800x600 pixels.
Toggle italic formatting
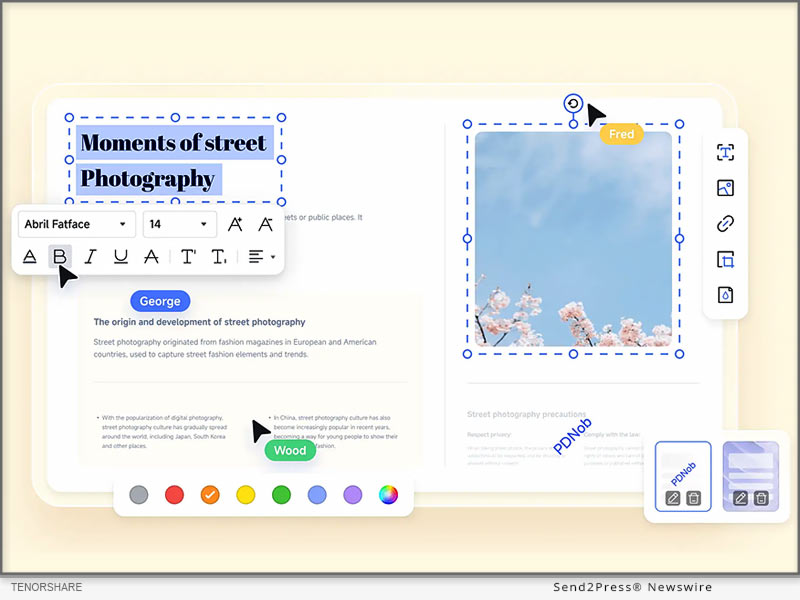[x=90, y=257]
